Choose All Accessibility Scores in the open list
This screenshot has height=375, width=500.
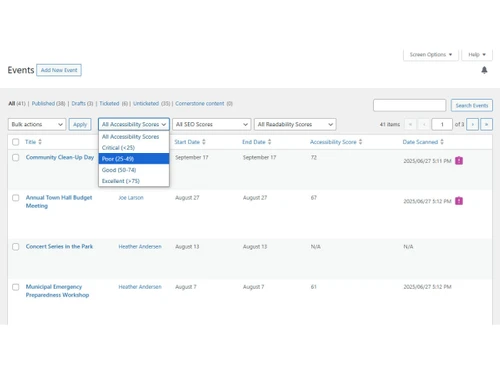[134, 137]
